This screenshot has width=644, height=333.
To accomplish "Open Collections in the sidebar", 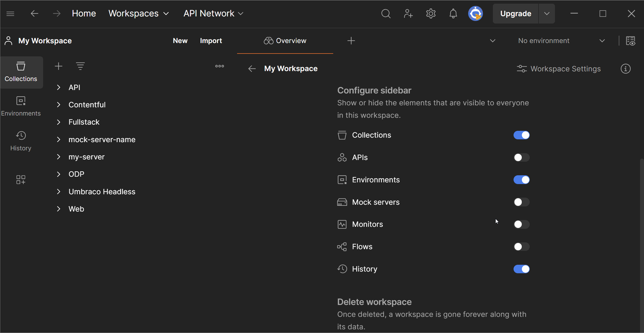I will tap(21, 72).
